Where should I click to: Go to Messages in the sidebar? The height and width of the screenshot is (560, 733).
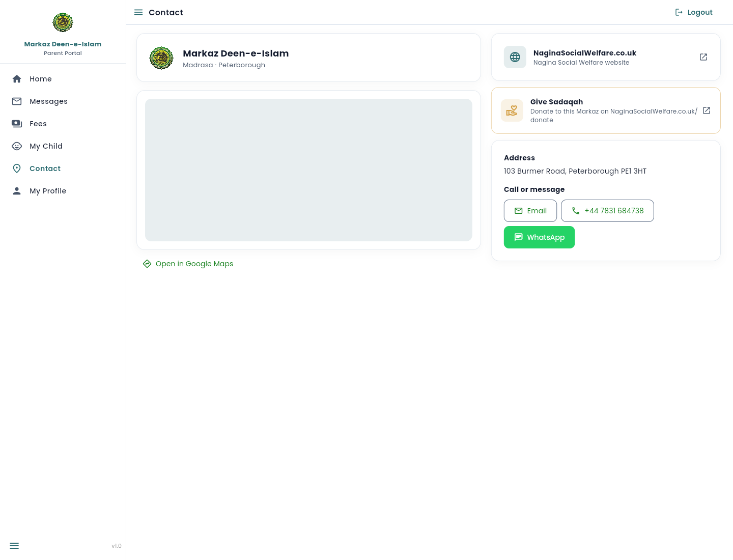(x=63, y=101)
